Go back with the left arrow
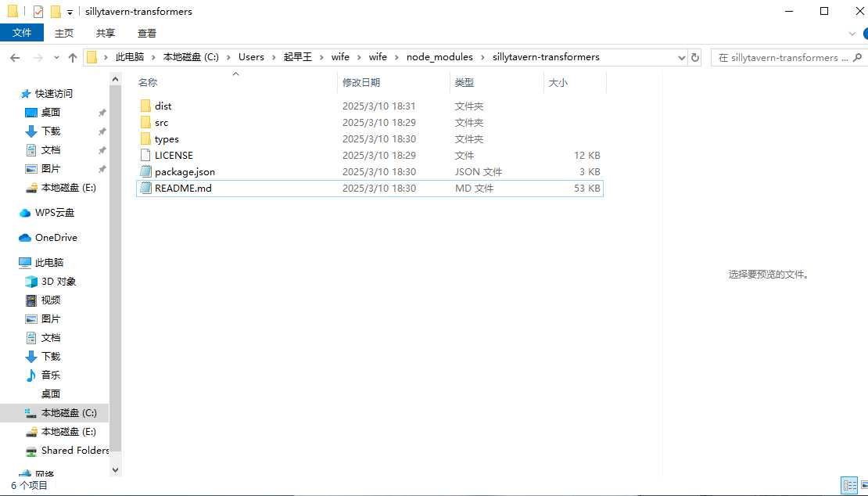The image size is (868, 496). (15, 58)
